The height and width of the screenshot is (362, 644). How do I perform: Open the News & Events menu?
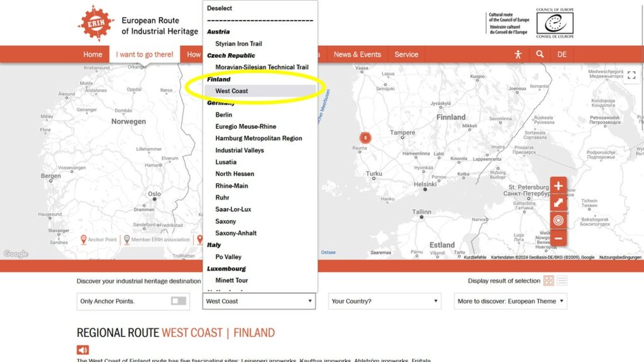(357, 54)
